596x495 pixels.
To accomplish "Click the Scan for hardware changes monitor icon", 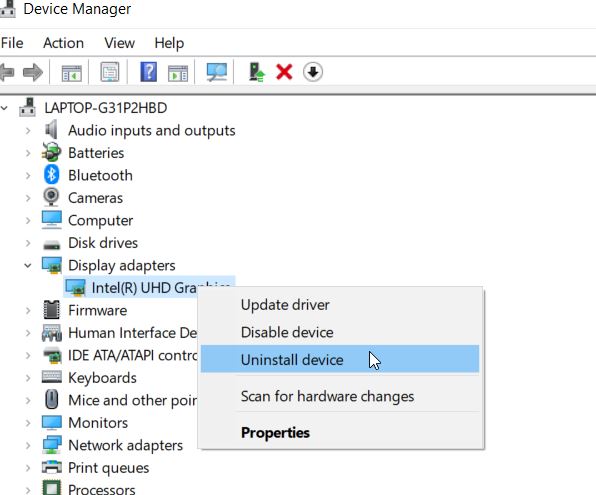I will [x=217, y=72].
